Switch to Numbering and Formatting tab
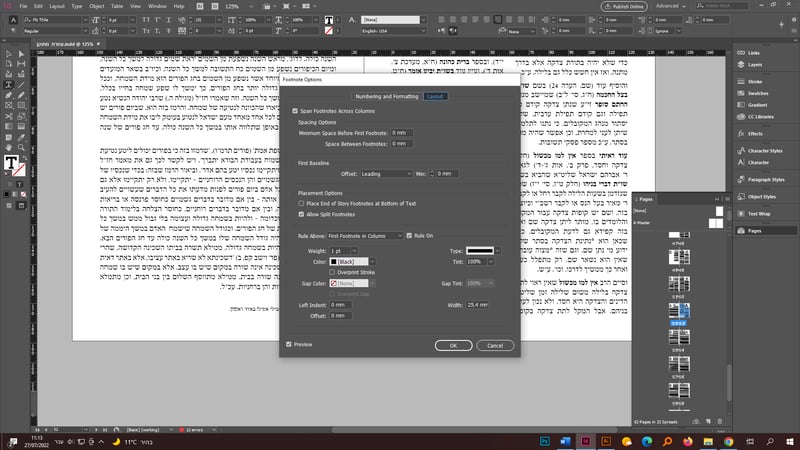 (x=386, y=96)
